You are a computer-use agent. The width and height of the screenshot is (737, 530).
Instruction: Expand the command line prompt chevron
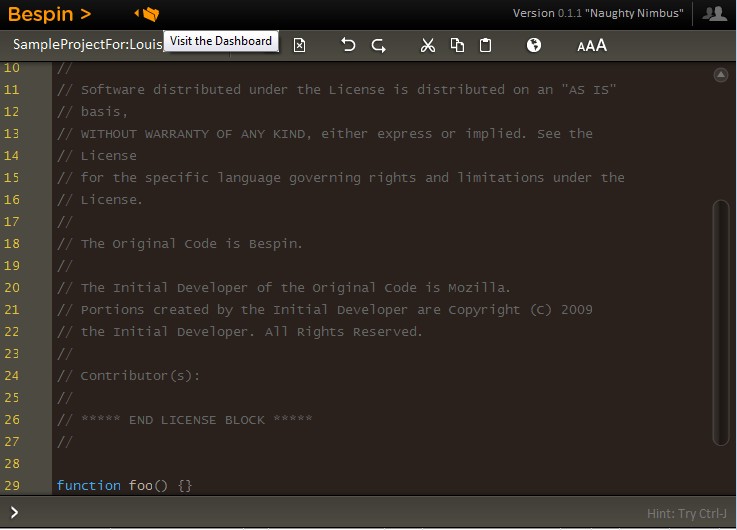click(14, 513)
